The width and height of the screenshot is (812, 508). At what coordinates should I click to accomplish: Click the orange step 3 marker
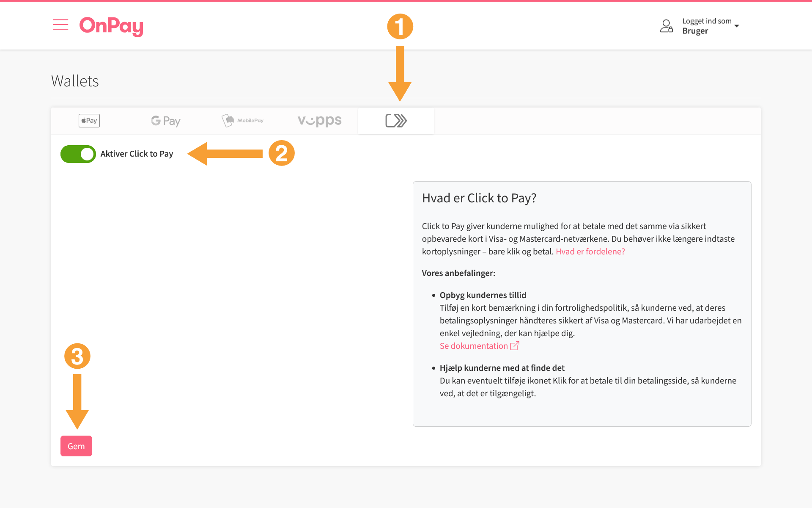(x=77, y=356)
